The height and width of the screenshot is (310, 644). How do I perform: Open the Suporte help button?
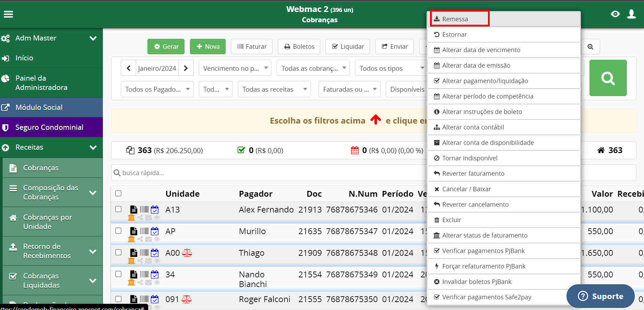(x=600, y=296)
